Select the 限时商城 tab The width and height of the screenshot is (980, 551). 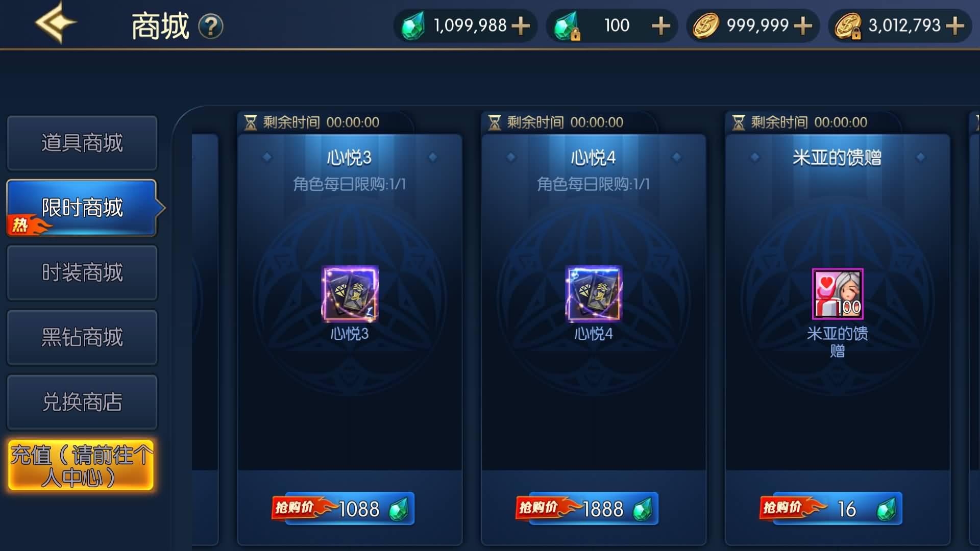pos(82,208)
